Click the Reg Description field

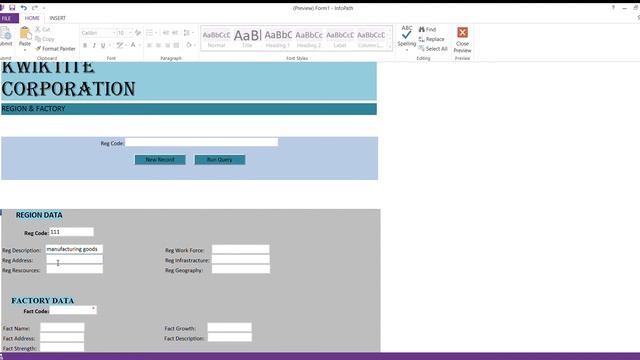(x=74, y=249)
